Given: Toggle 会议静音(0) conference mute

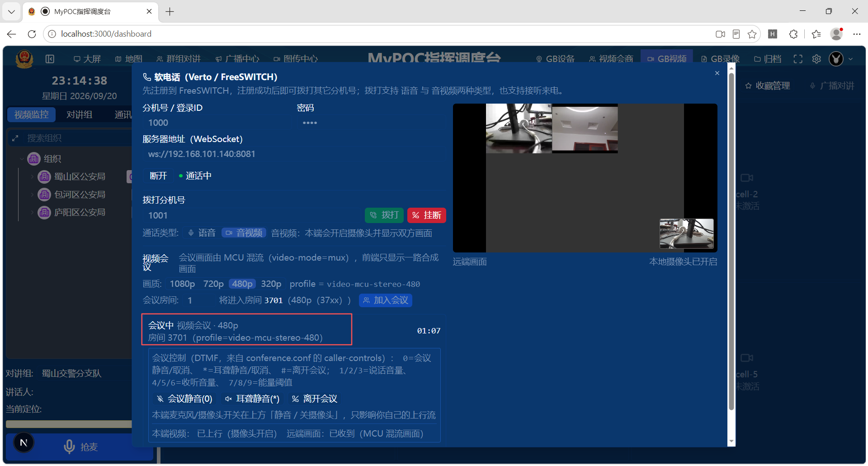Looking at the screenshot, I should click(184, 399).
